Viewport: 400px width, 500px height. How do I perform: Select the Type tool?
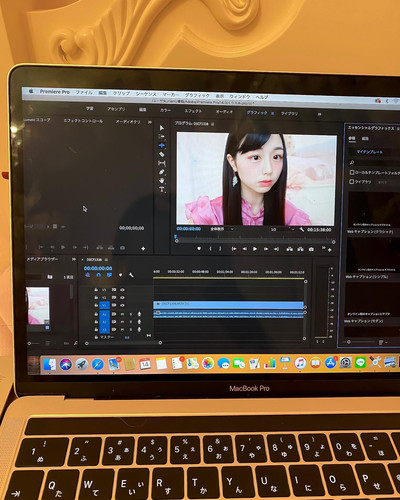pos(162,189)
